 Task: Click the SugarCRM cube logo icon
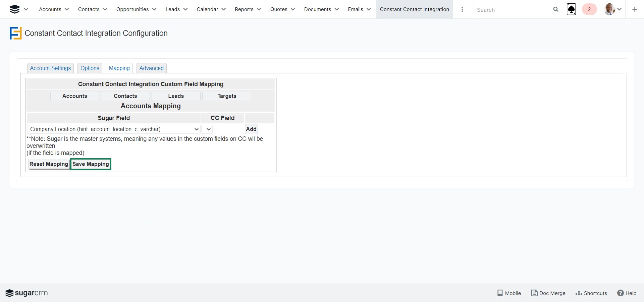pyautogui.click(x=15, y=9)
